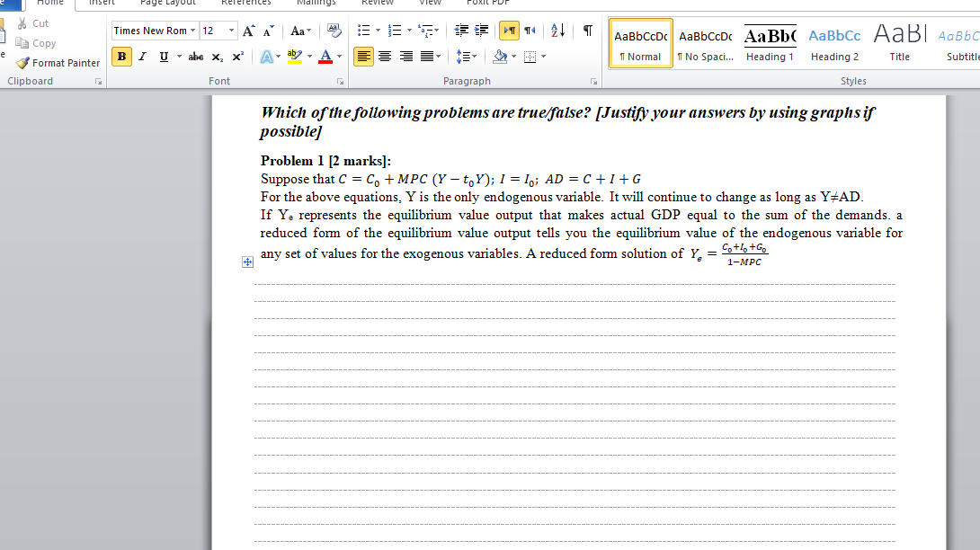
Task: Switch to the Insert ribbon tab
Action: click(102, 4)
